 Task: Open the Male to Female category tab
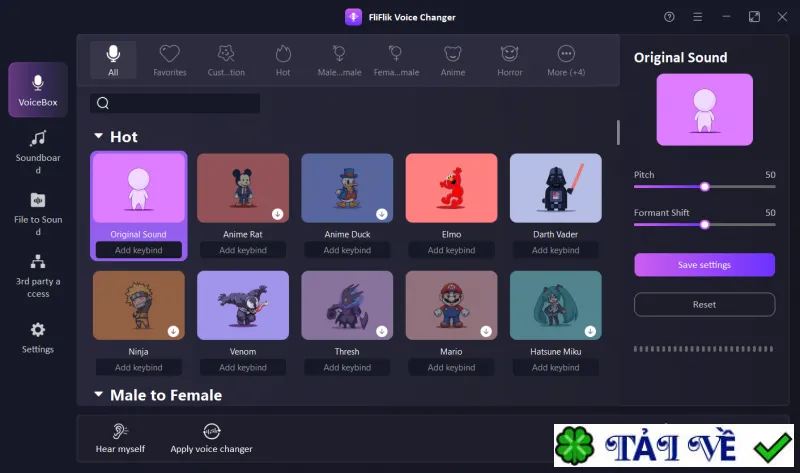point(339,60)
